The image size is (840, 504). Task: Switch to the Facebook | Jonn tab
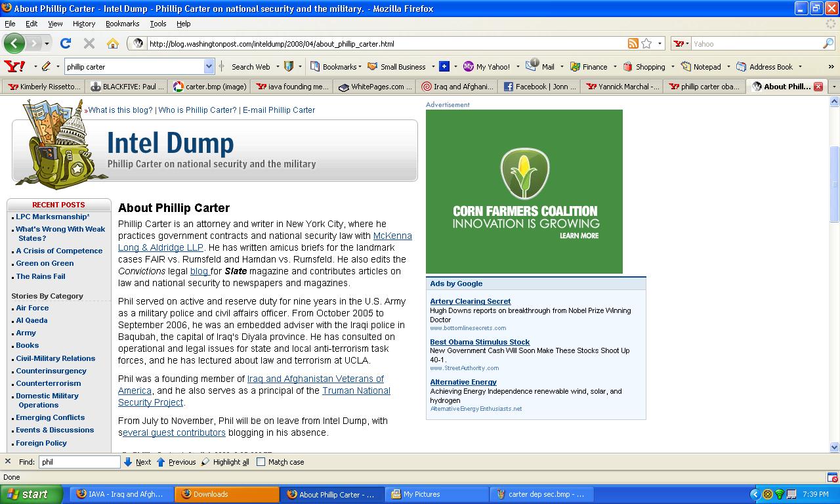pyautogui.click(x=539, y=87)
